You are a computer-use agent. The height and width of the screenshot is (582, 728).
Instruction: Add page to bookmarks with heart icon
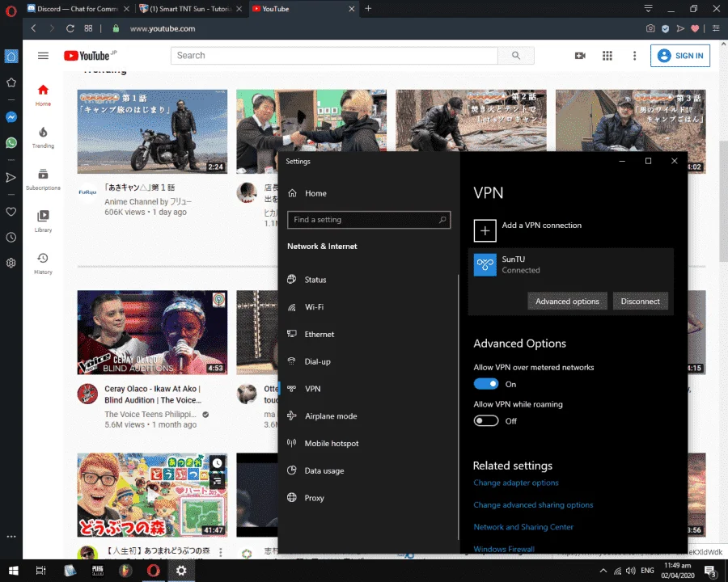coord(695,29)
